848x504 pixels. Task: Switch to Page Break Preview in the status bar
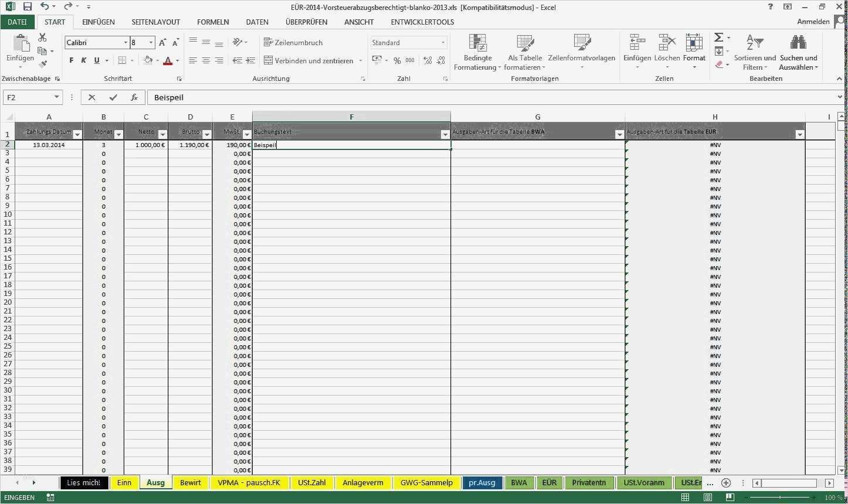pos(731,498)
